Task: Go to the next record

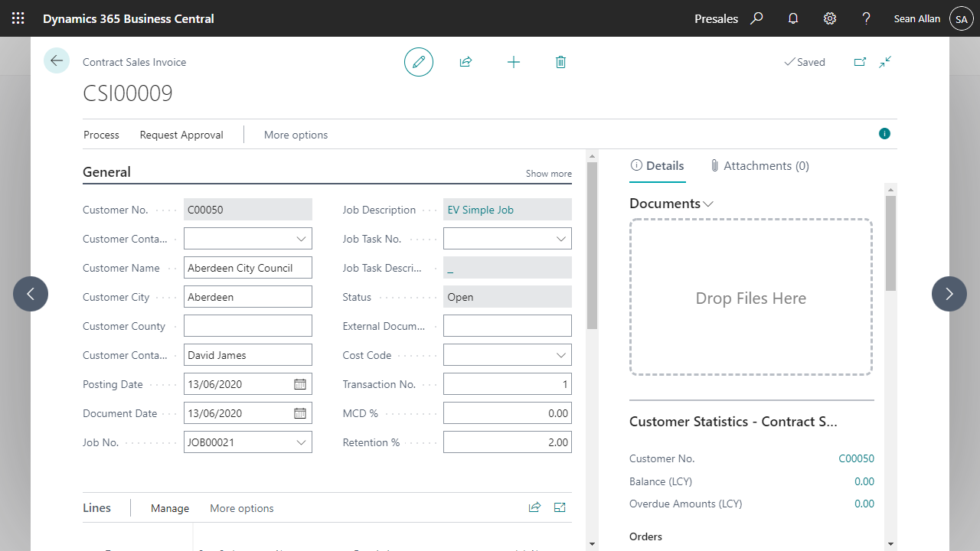Action: click(949, 294)
